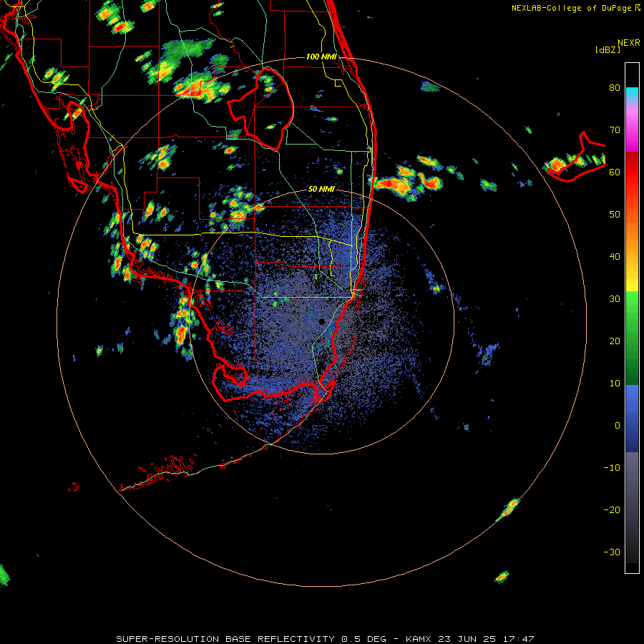Click the -10 value on the dBZ scale
The width and height of the screenshot is (644, 644).
[612, 467]
